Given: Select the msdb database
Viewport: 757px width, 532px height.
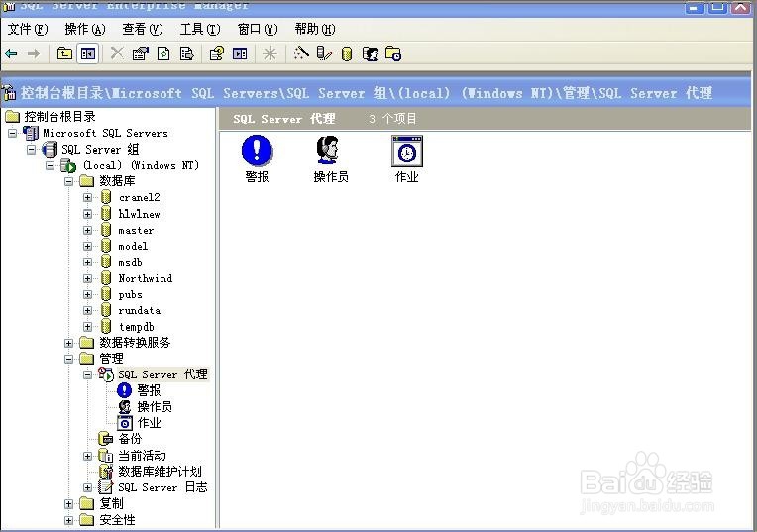Looking at the screenshot, I should (x=131, y=263).
